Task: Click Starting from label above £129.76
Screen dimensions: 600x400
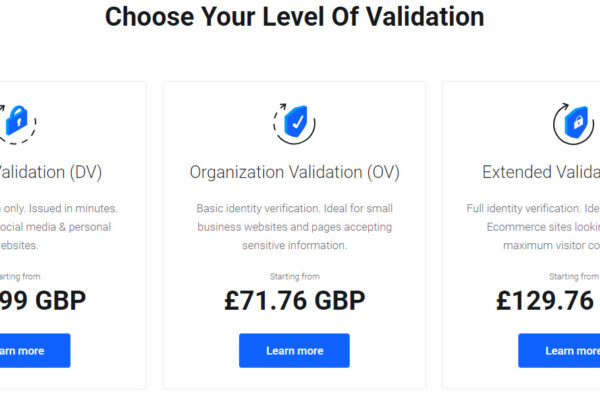Action: coord(574,276)
